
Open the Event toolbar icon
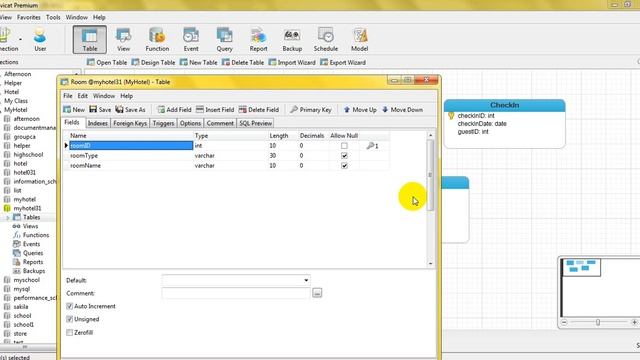pos(191,40)
